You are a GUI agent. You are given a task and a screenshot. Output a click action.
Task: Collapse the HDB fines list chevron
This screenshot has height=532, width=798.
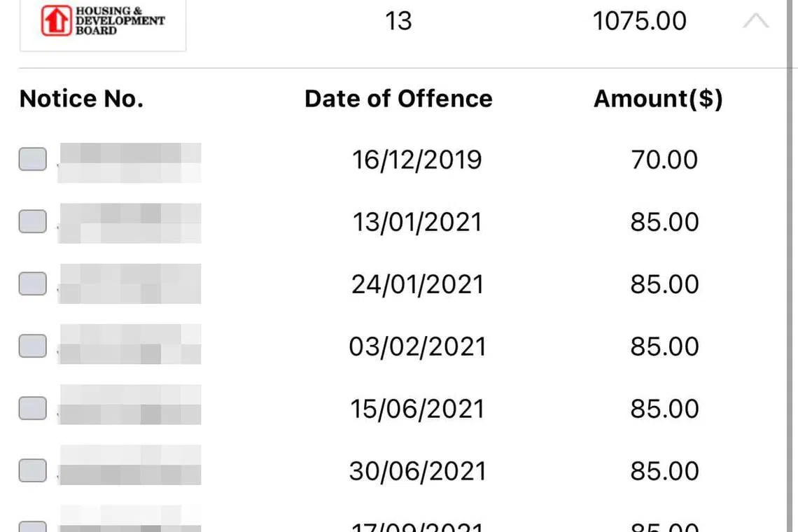[x=755, y=21]
